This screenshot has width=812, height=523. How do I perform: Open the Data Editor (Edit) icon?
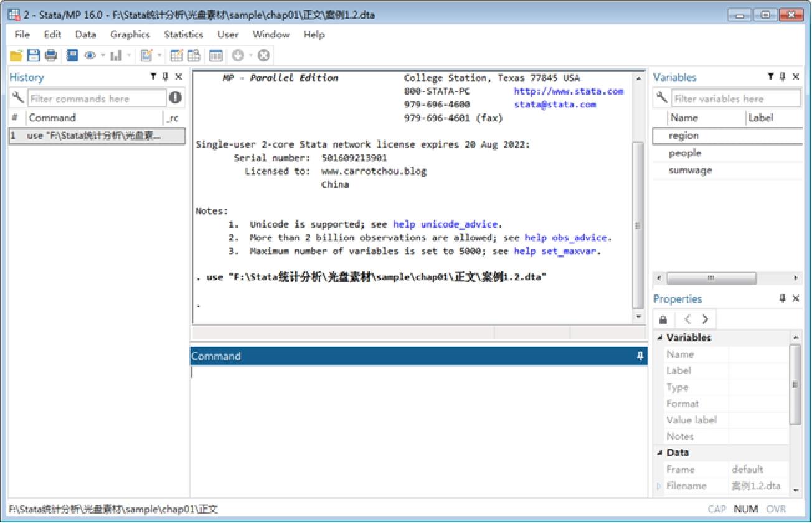[x=177, y=56]
